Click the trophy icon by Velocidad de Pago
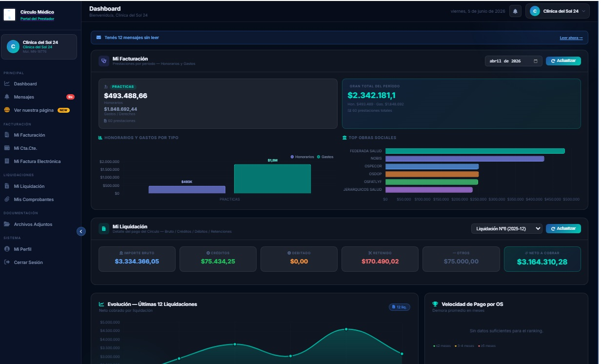Image resolution: width=601 pixels, height=364 pixels. [435, 304]
